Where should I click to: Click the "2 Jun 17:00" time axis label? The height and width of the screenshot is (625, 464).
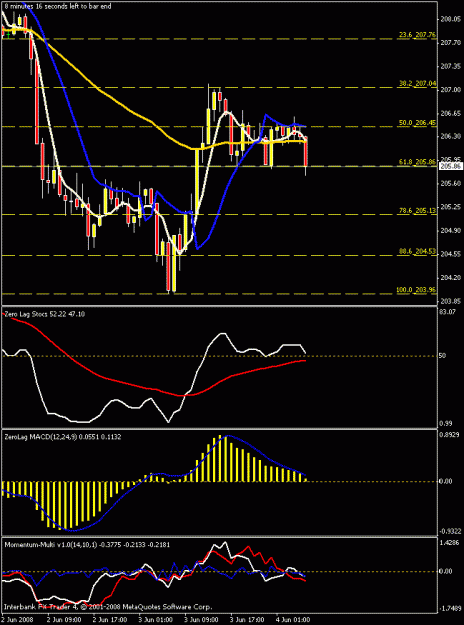108,620
